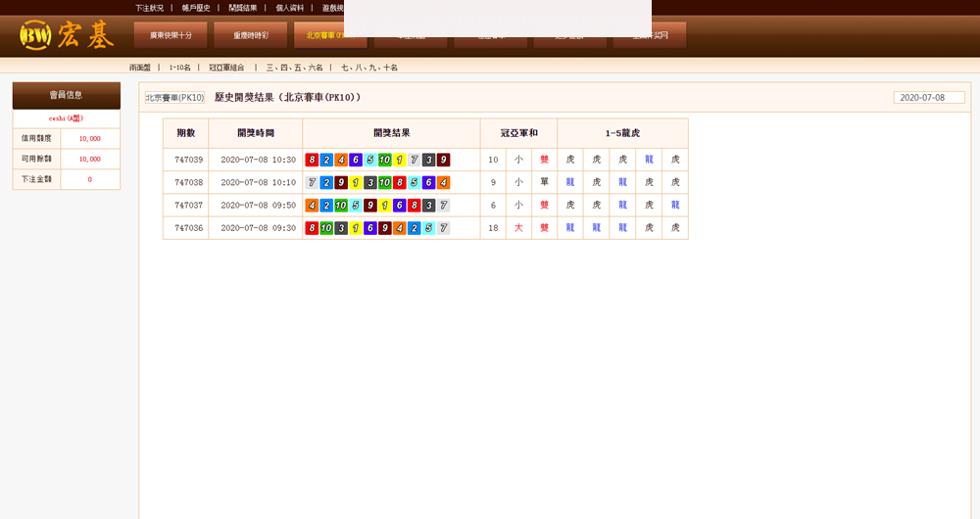Switch to 廣東快樂十分 game tab
The width and height of the screenshot is (980, 519).
tap(171, 35)
